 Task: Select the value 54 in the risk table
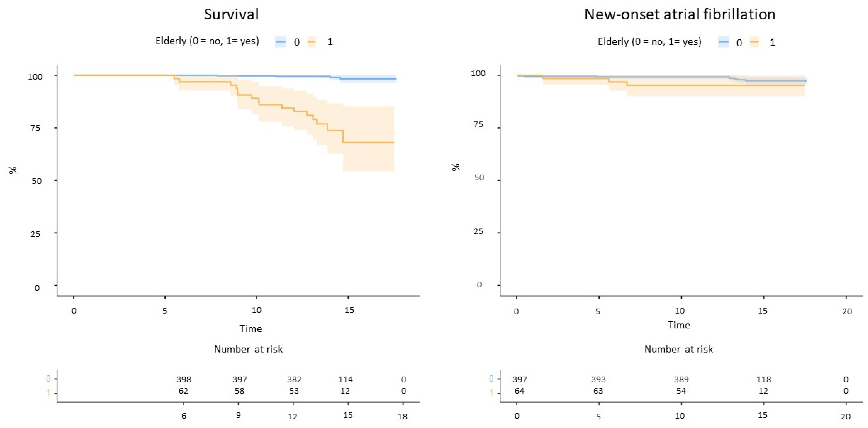(681, 391)
